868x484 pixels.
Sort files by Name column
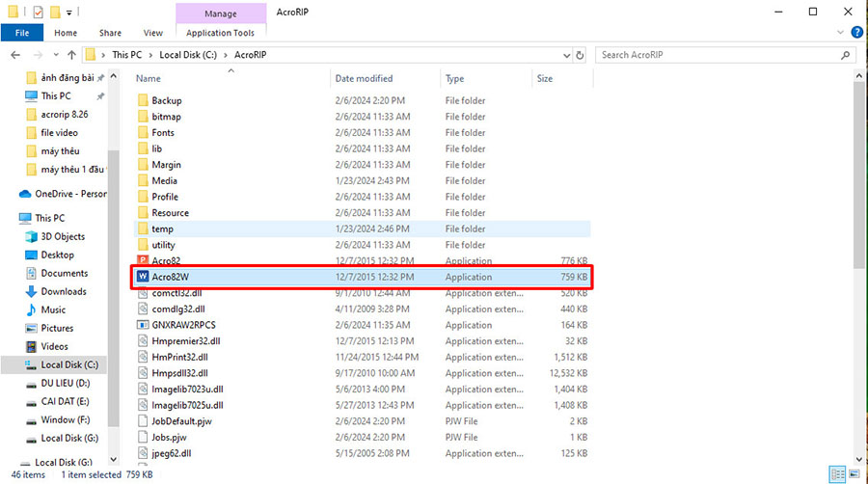point(149,78)
